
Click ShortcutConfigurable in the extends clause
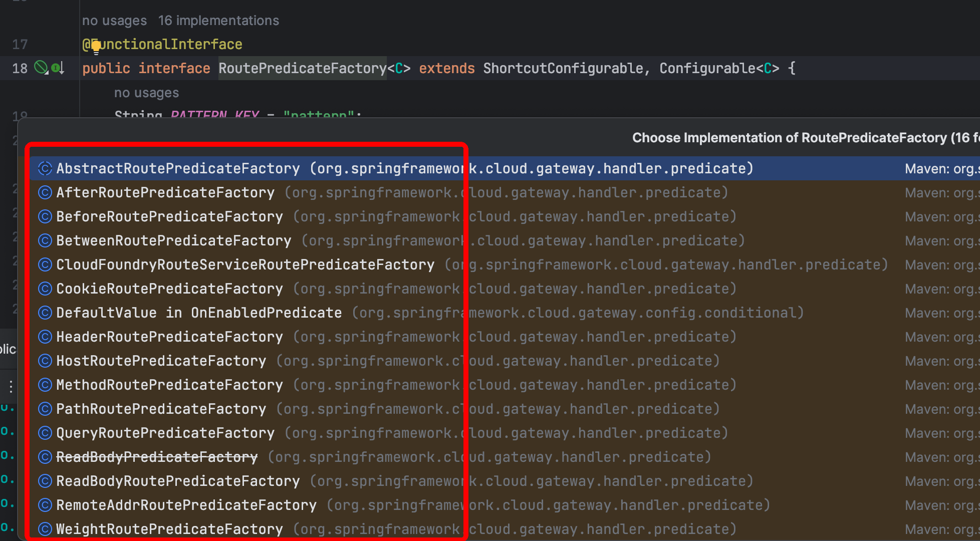point(563,68)
